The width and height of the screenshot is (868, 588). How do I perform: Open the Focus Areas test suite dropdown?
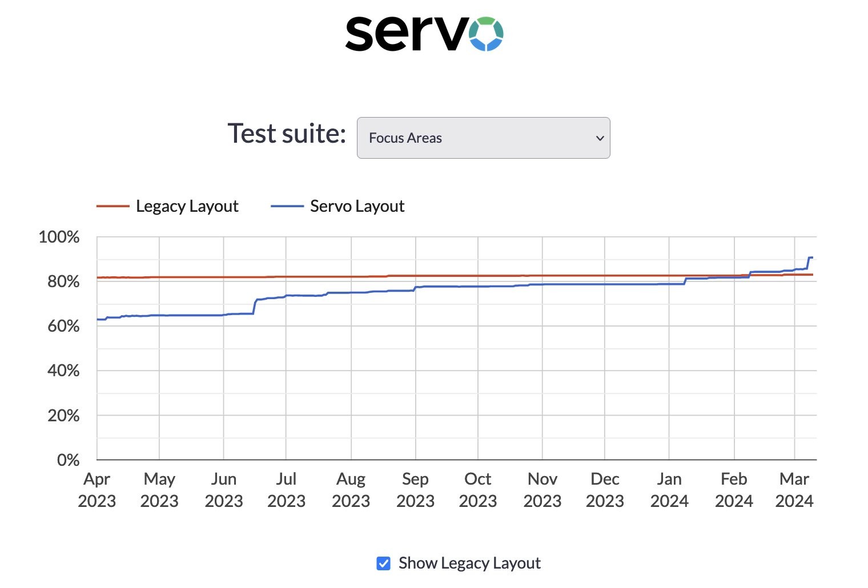coord(483,138)
